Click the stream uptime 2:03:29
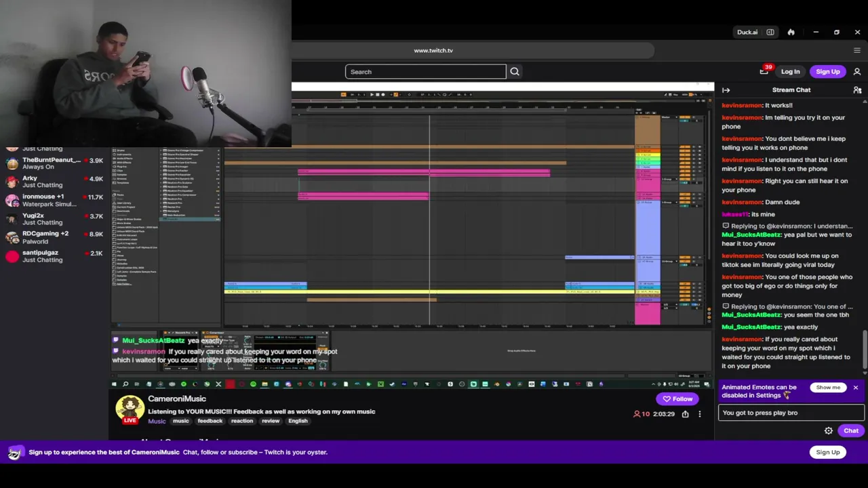This screenshot has height=488, width=868. point(664,414)
